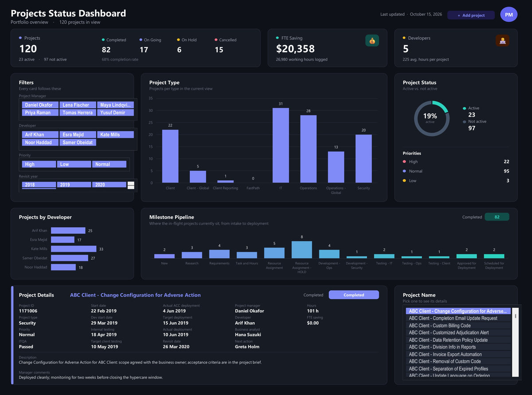Click the IT bar showing 31 projects

(281, 145)
